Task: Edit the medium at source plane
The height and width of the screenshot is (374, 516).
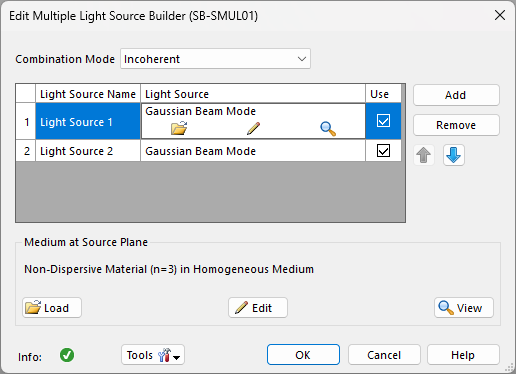Action: click(x=258, y=307)
